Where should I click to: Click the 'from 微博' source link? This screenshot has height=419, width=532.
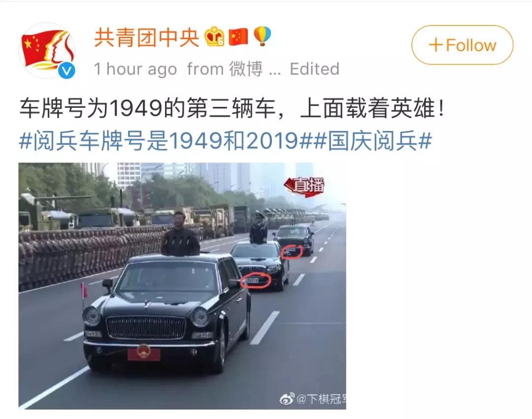click(x=225, y=69)
